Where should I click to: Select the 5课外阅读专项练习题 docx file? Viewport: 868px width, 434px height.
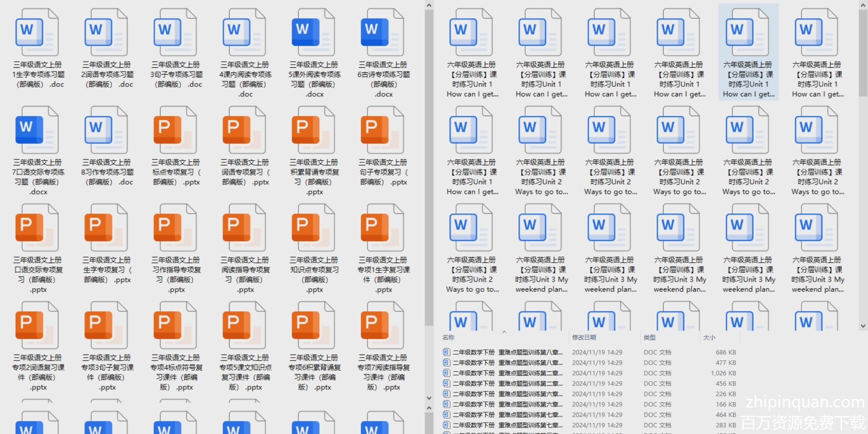[x=313, y=33]
